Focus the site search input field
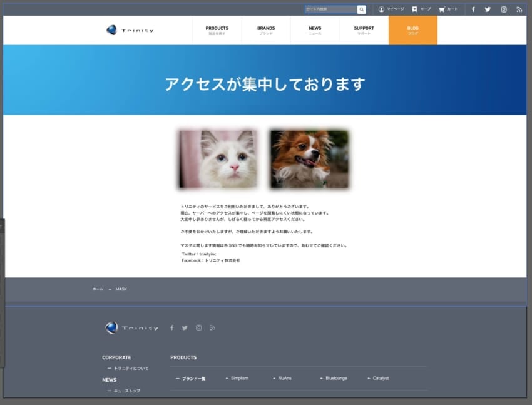 click(330, 9)
